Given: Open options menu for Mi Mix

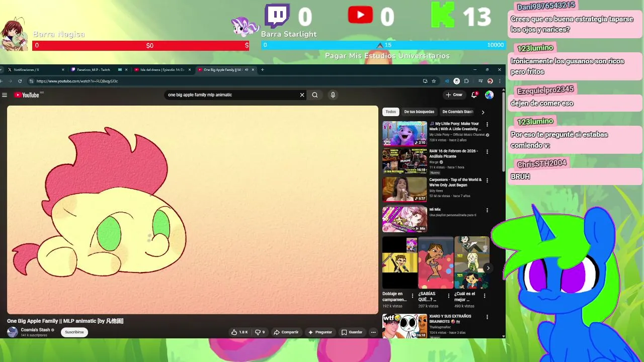Looking at the screenshot, I should pyautogui.click(x=487, y=210).
